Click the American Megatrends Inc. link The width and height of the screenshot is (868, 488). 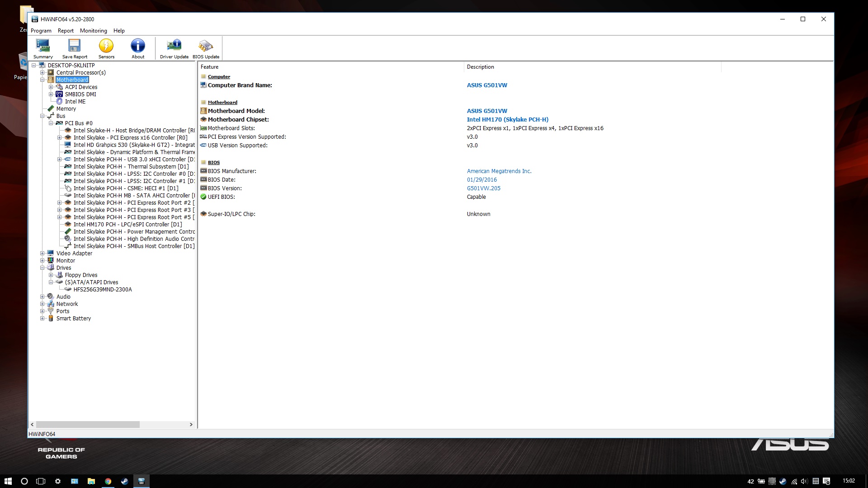499,171
